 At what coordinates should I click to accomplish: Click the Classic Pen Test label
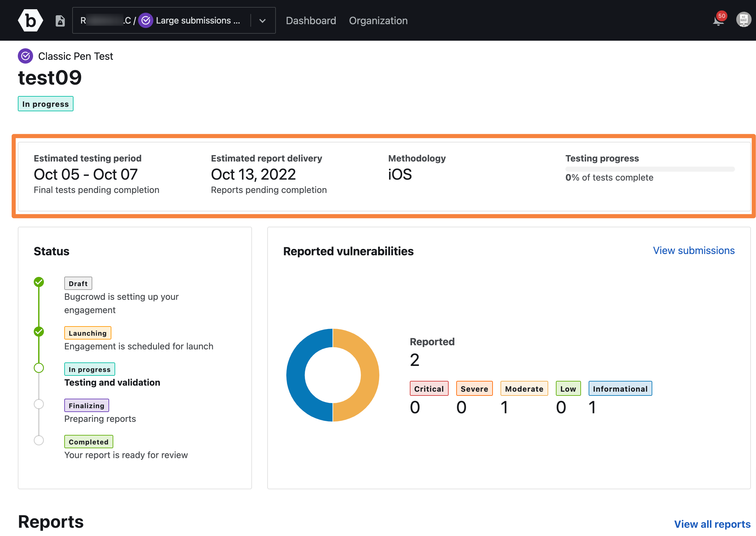click(x=76, y=57)
